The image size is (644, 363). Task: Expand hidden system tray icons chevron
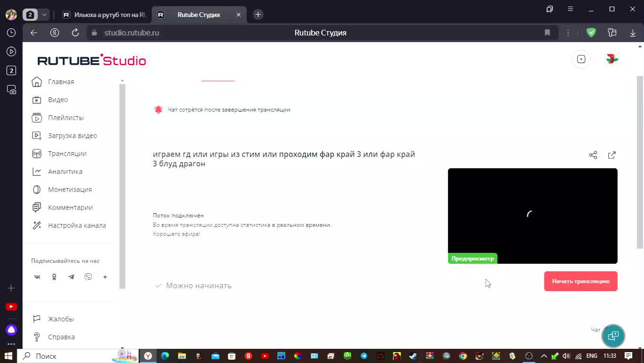(543, 356)
